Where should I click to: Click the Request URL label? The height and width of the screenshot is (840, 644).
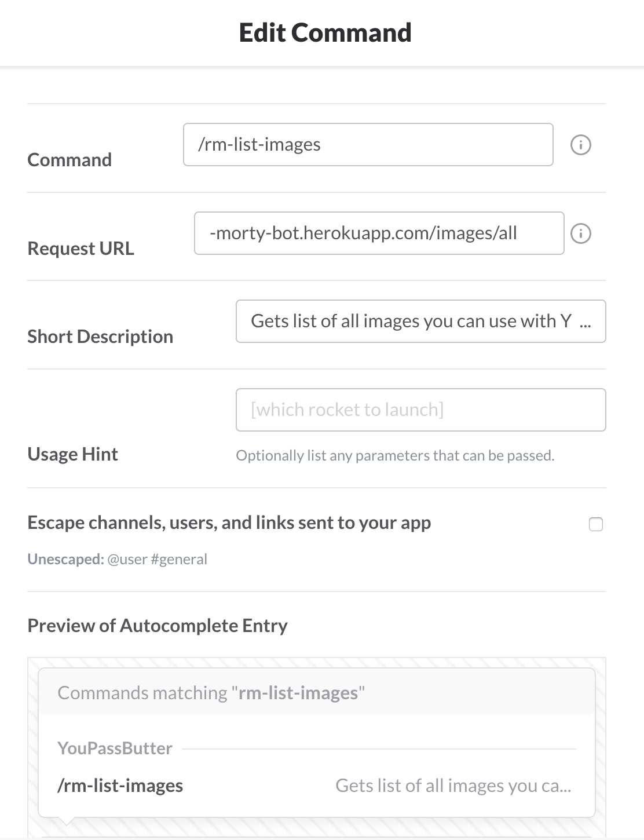(x=81, y=249)
